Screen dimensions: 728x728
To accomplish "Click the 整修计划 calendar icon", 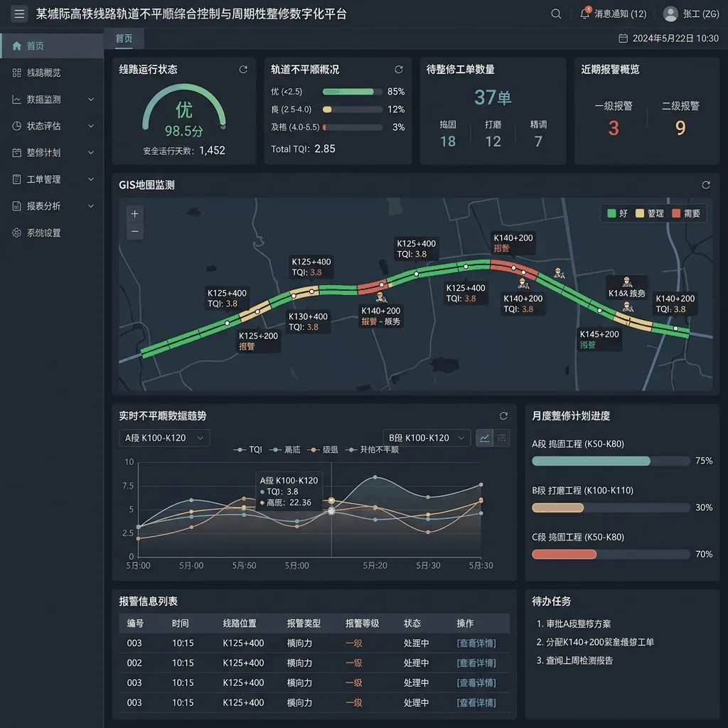I will (x=17, y=153).
